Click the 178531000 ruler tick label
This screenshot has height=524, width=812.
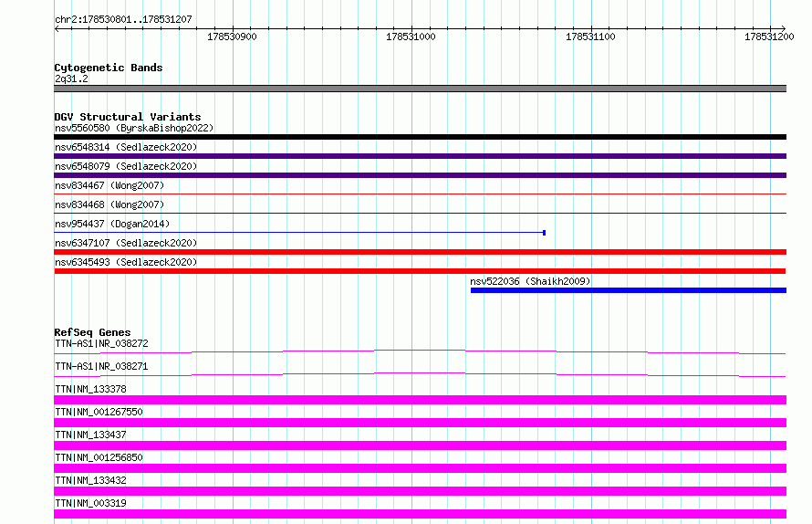[x=411, y=37]
